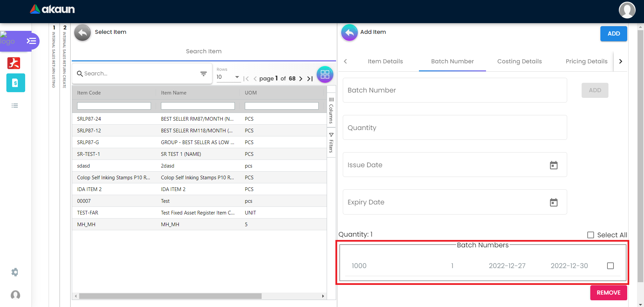This screenshot has height=307, width=644.
Task: Open the Issue Date calendar picker
Action: coord(553,165)
